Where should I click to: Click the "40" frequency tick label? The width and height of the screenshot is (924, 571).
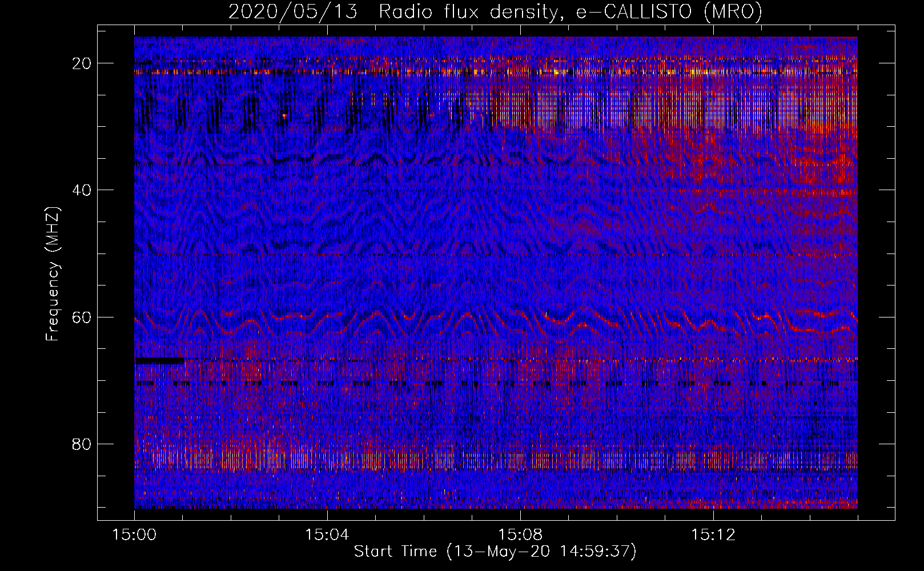coord(82,190)
